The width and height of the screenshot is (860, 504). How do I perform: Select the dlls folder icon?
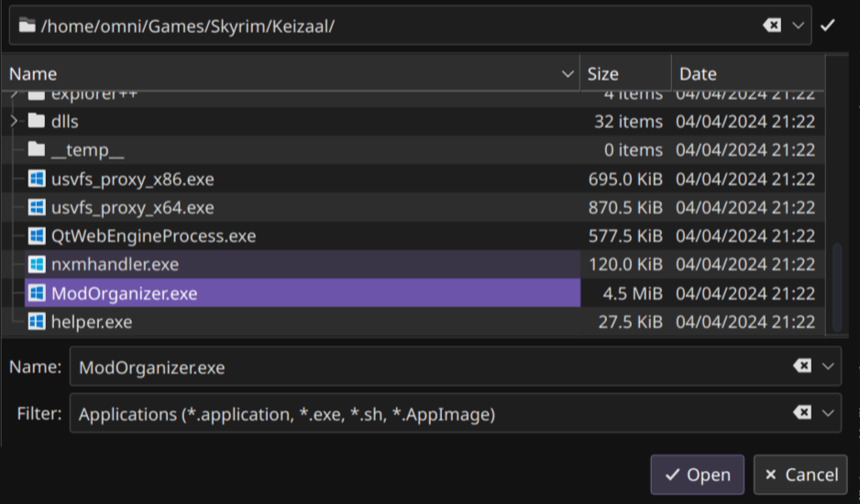point(36,121)
